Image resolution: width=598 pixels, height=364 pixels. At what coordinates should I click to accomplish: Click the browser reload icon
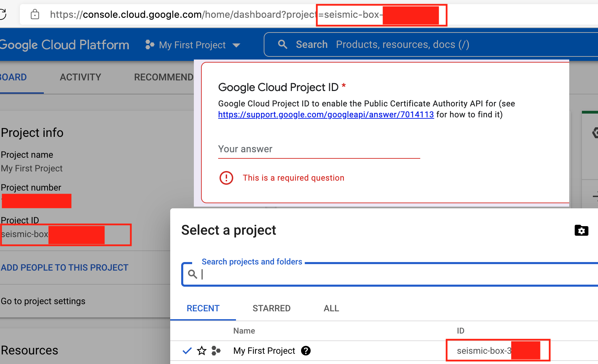pos(3,14)
